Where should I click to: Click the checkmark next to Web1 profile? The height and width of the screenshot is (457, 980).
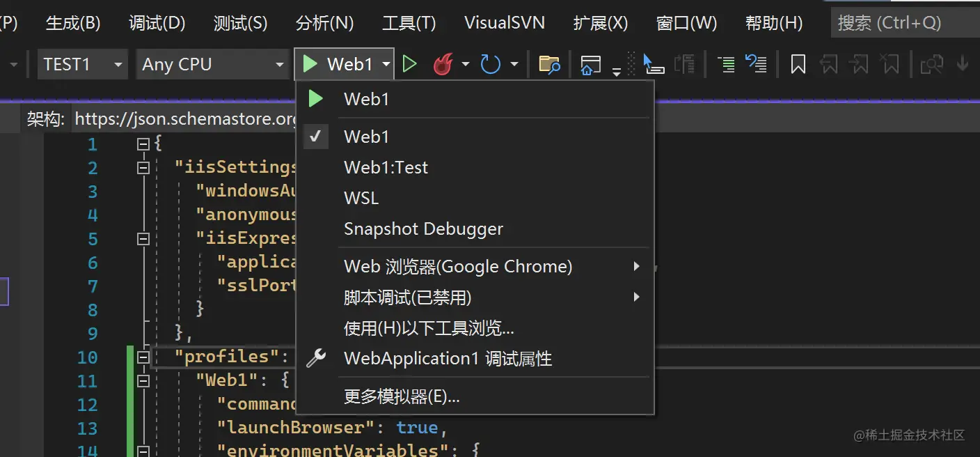point(316,137)
